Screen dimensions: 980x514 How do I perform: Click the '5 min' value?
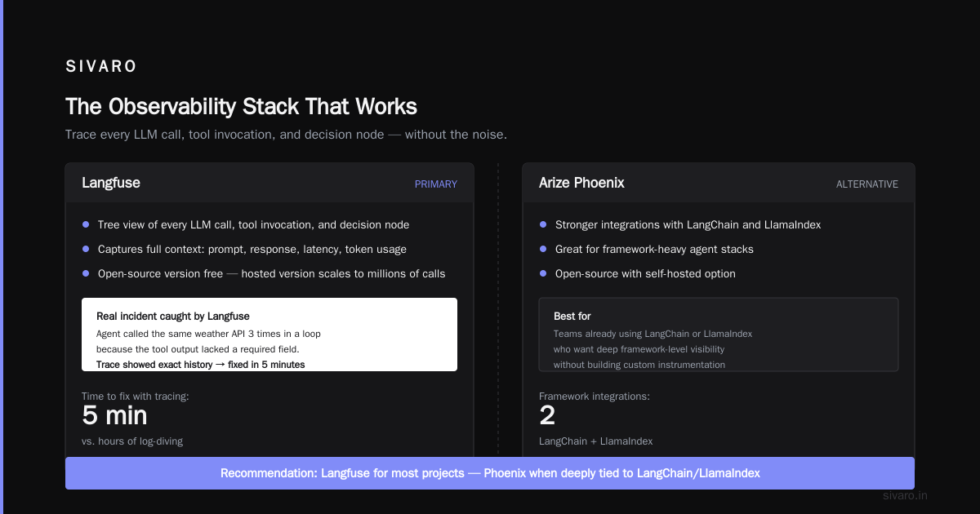[114, 416]
